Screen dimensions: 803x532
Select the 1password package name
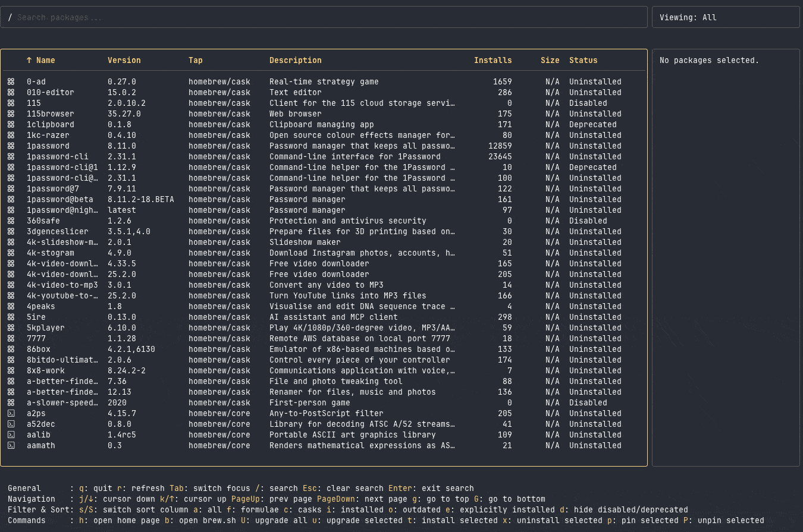48,146
